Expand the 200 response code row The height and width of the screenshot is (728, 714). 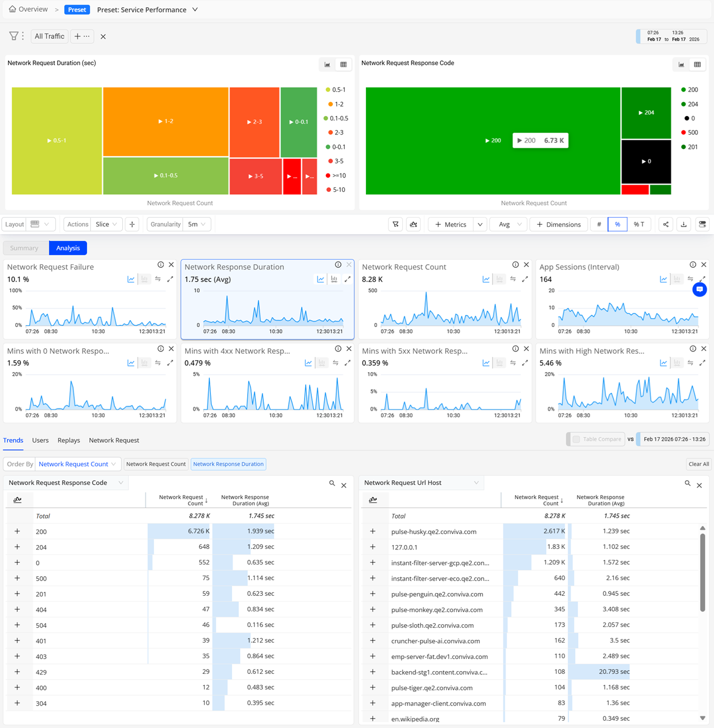coord(17,532)
